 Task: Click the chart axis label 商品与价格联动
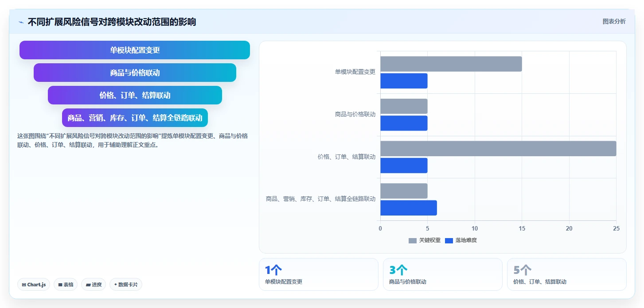tap(355, 115)
